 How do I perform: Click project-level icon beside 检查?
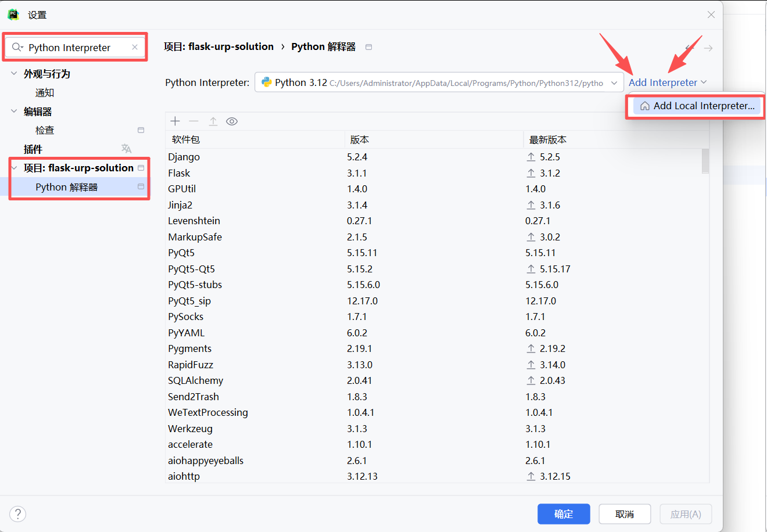tap(141, 130)
